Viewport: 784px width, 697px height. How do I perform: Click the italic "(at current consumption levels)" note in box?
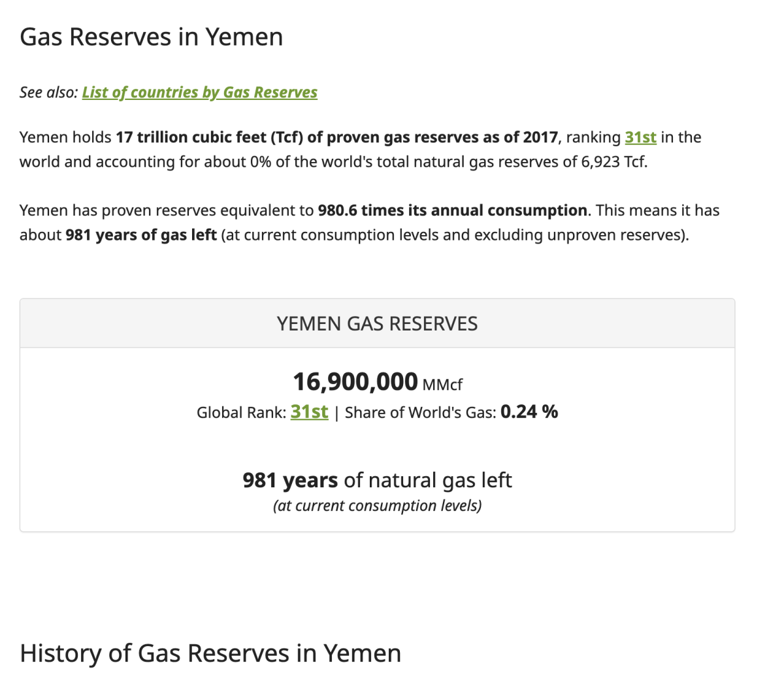377,506
